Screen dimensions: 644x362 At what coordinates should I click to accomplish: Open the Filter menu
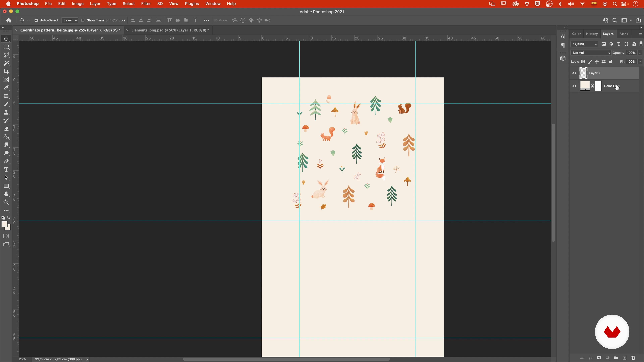pyautogui.click(x=146, y=4)
